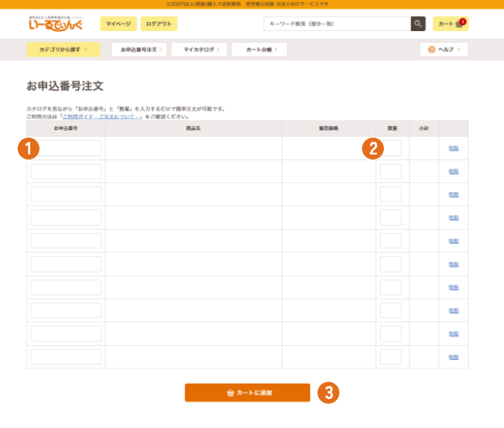The height and width of the screenshot is (428, 504).
Task: Select the お申込番号注文 tab
Action: 139,50
